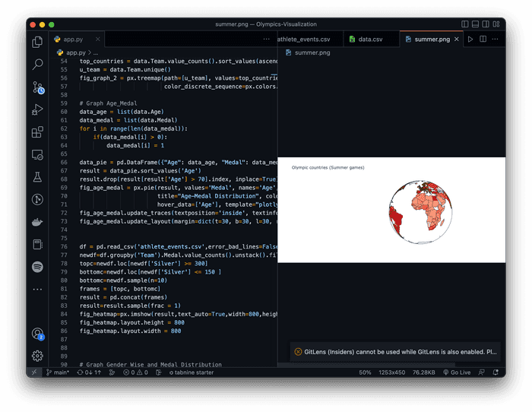Click the feedback status bar icon
The height and width of the screenshot is (412, 532).
[481, 372]
